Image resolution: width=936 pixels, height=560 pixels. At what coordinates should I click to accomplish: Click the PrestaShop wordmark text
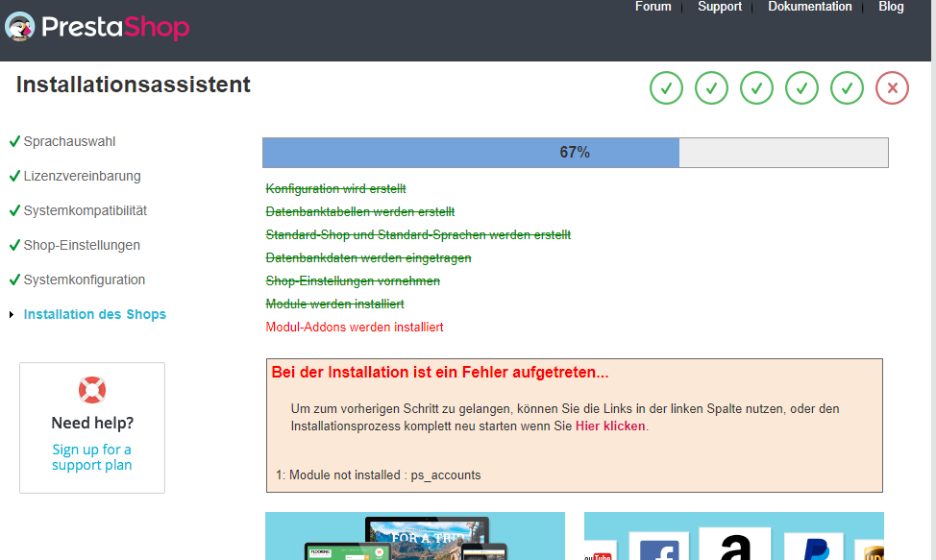pos(115,27)
